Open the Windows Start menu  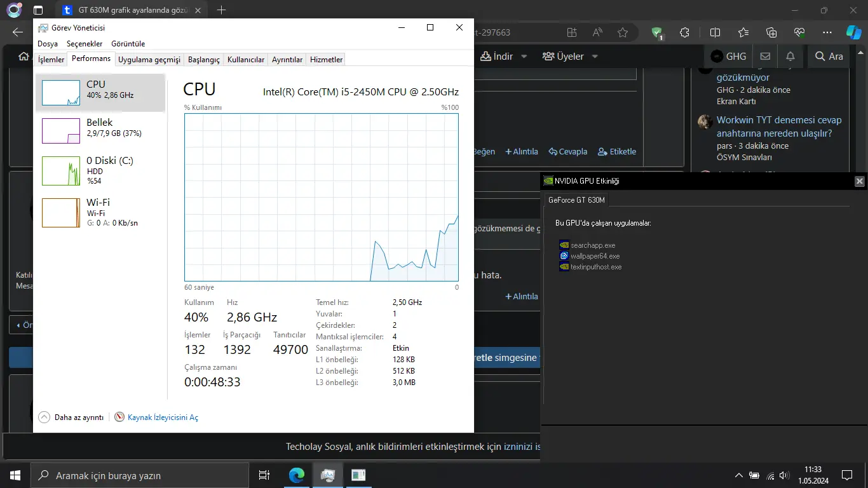pos(15,475)
